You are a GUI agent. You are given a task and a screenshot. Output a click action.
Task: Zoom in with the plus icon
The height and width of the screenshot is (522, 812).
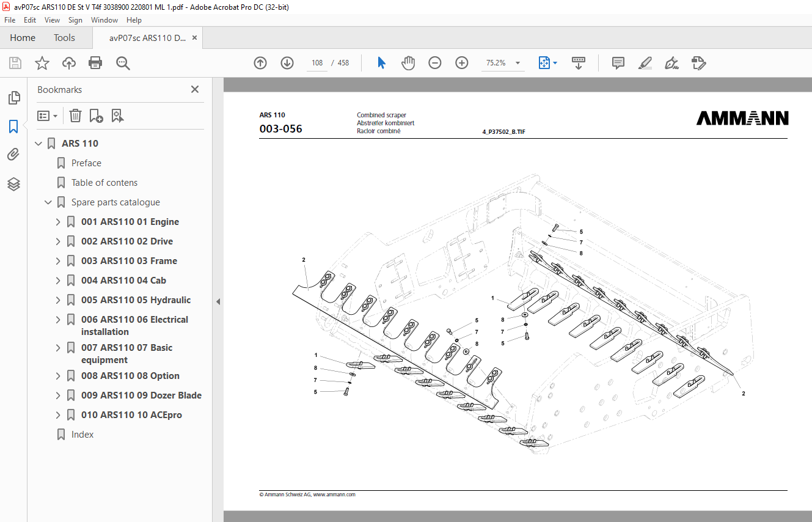point(462,63)
